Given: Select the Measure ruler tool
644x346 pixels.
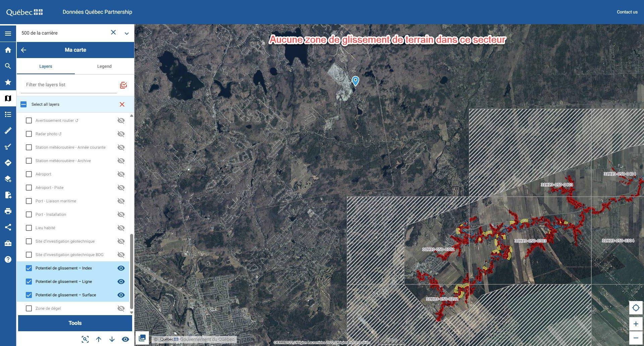Looking at the screenshot, I should pyautogui.click(x=8, y=131).
